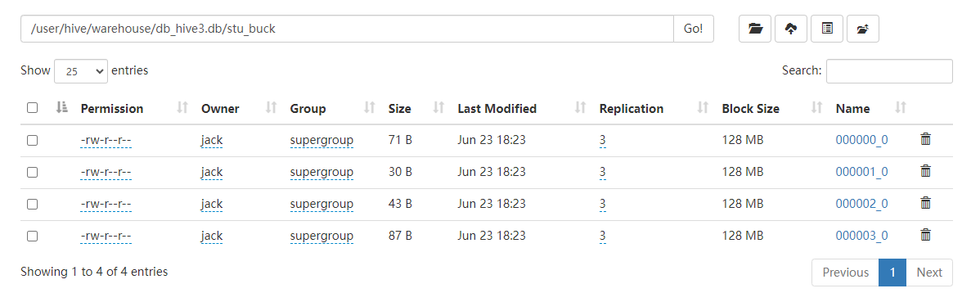
Task: Check the box for the 000000_0 row
Action: point(33,141)
